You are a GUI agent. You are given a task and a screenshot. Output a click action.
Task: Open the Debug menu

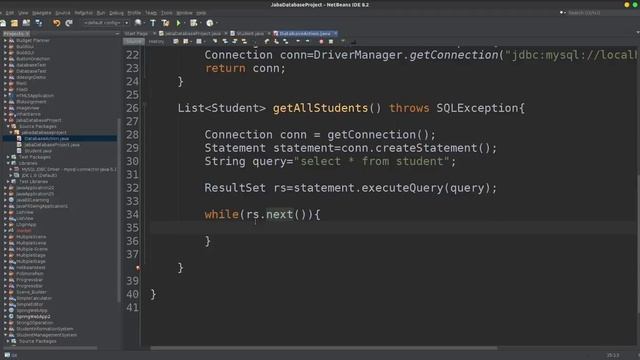tap(116, 13)
